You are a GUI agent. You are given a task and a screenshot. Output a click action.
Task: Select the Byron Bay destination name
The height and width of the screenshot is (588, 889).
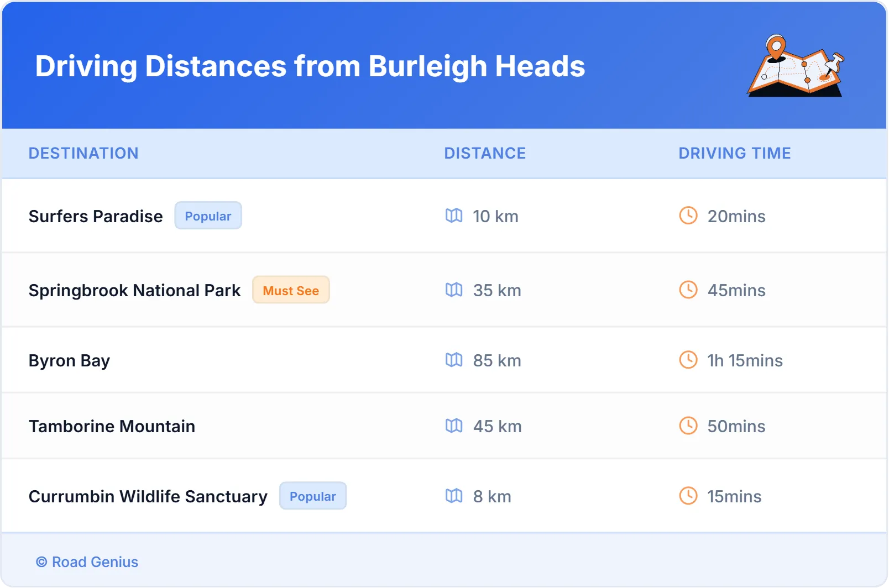pos(69,361)
